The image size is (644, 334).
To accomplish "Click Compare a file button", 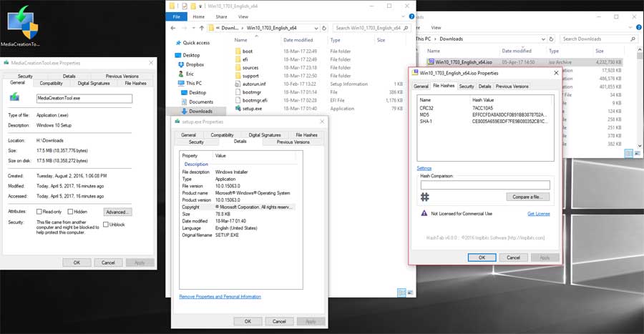I will click(527, 197).
